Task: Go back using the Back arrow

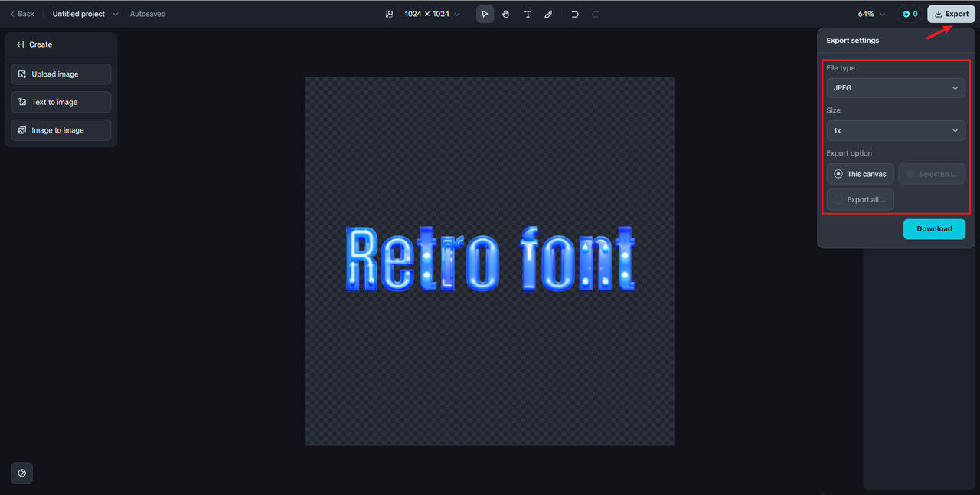Action: [x=22, y=14]
